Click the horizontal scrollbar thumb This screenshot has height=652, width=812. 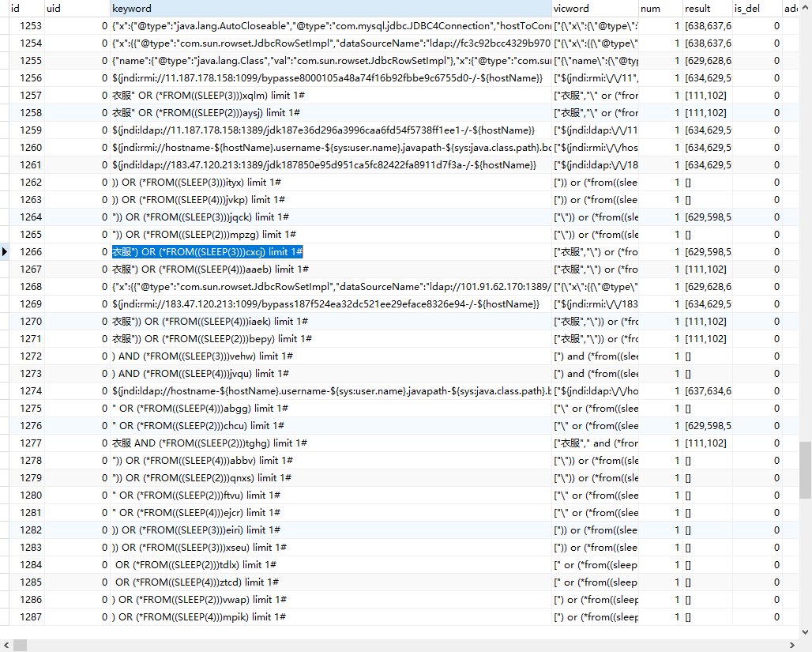tap(20, 645)
